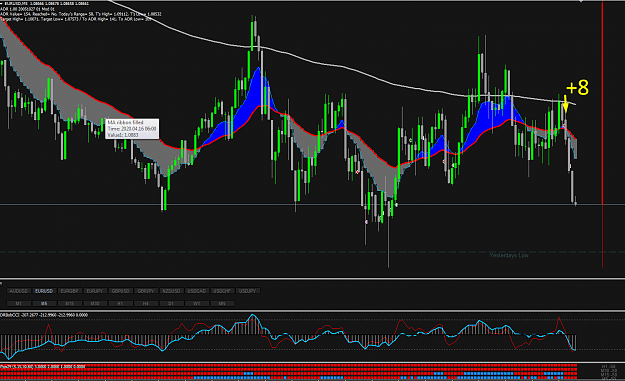Image resolution: width=625 pixels, height=381 pixels.
Task: Set timeframe to H1
Action: [120, 304]
